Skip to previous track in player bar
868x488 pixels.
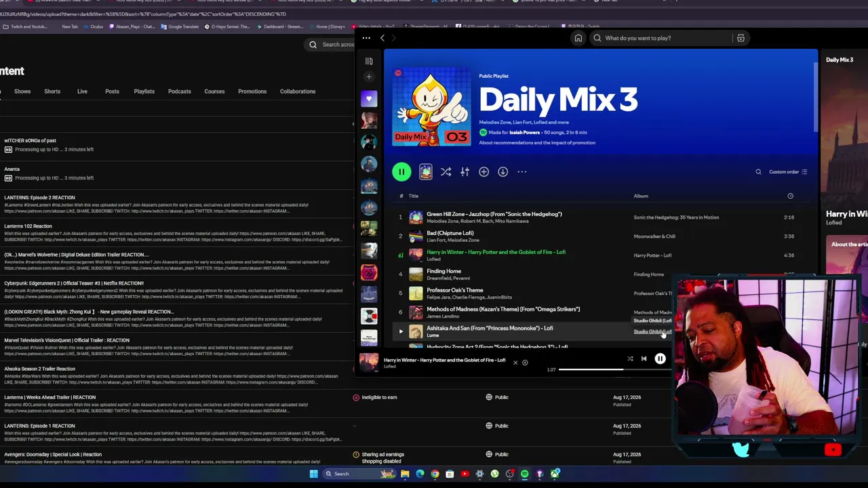(x=644, y=359)
